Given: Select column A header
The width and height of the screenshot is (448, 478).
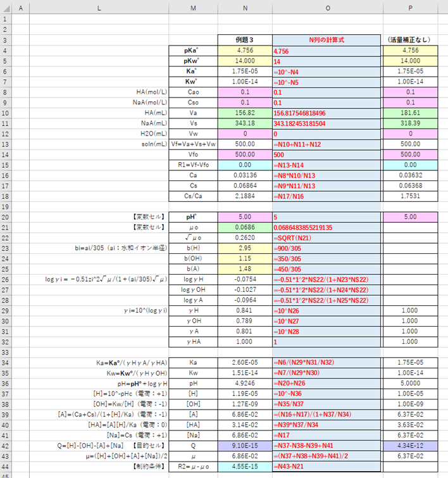Looking at the screenshot, I should point(21,8).
